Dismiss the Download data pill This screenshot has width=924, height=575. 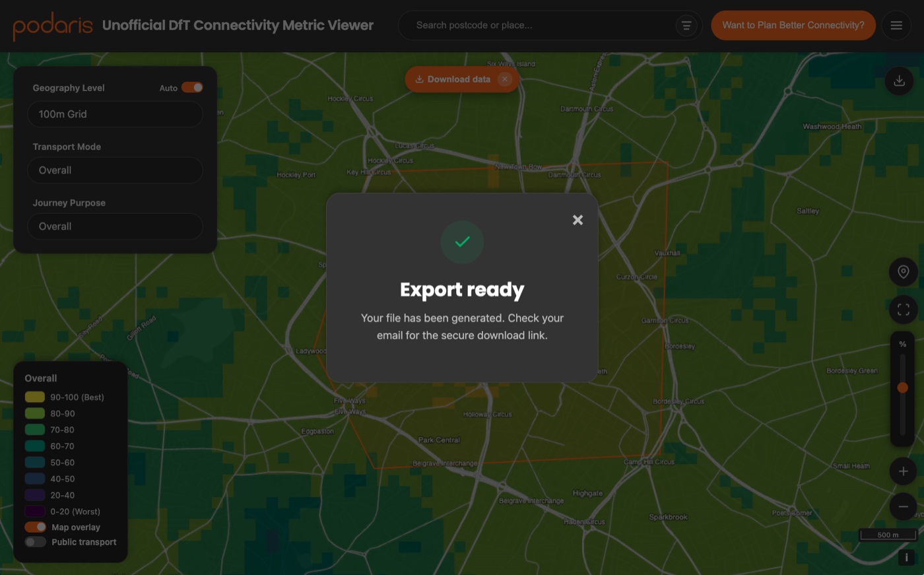point(505,79)
